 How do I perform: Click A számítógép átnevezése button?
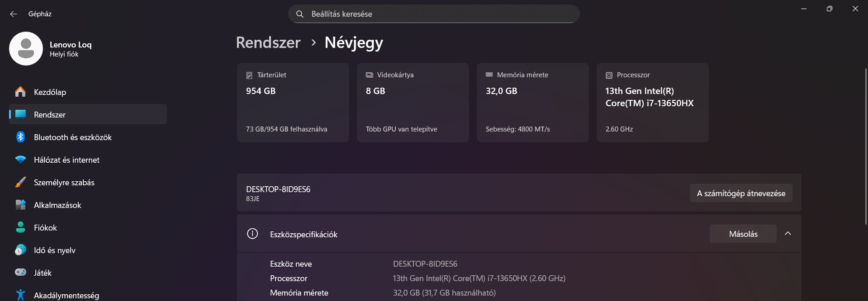[x=741, y=193]
